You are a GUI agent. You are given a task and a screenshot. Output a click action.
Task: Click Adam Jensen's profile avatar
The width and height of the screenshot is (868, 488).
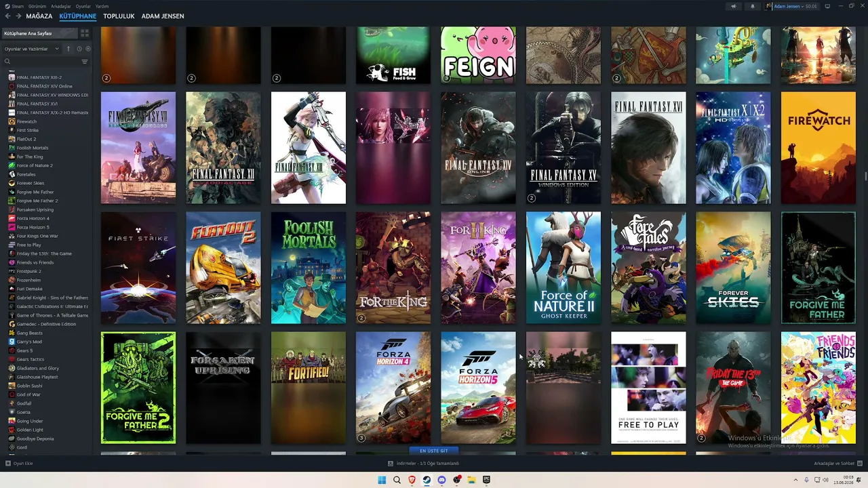[769, 6]
